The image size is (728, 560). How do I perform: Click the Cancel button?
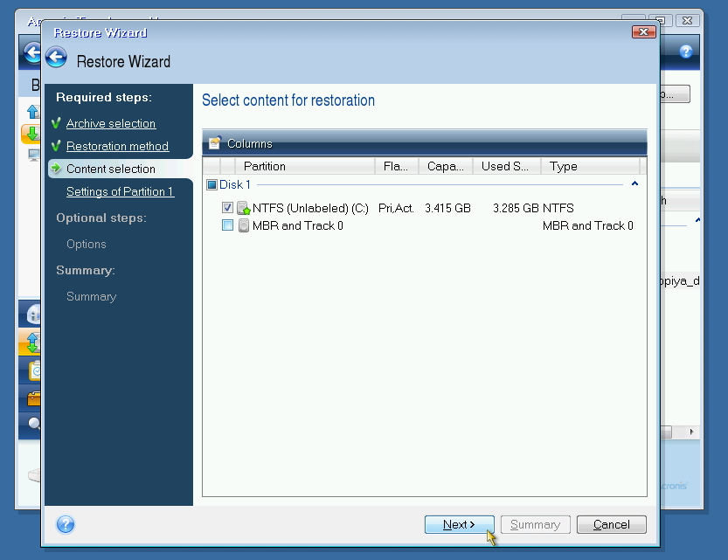pos(611,524)
